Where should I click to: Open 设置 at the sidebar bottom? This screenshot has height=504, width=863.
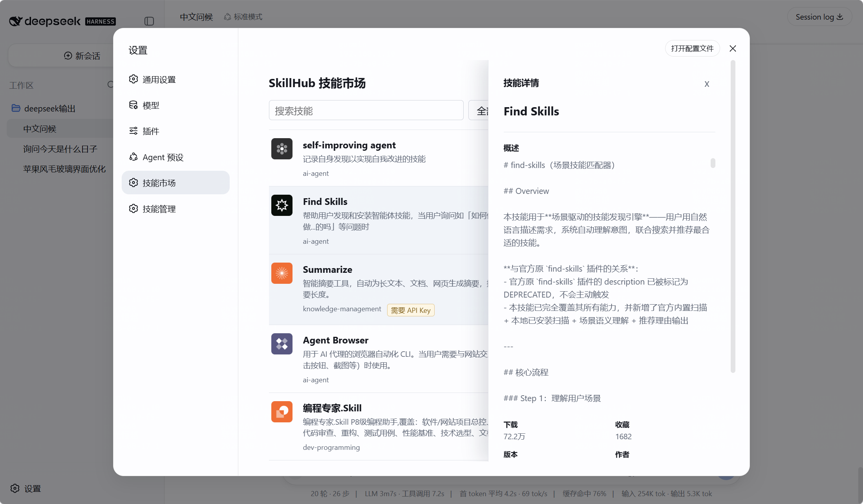point(26,488)
